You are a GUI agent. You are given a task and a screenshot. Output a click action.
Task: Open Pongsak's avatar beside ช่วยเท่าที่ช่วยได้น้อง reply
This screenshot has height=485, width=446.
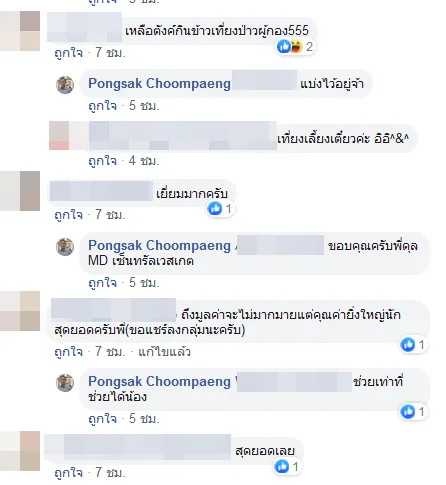(65, 383)
